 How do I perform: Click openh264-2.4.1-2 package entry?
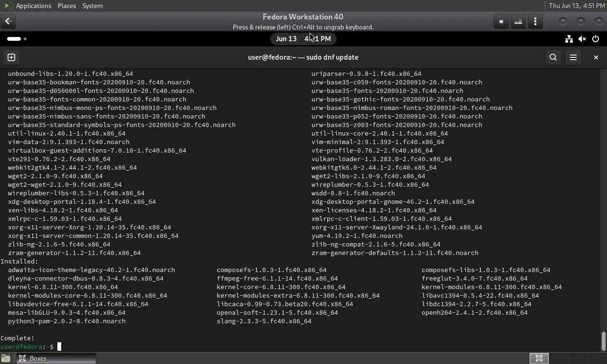(475, 312)
